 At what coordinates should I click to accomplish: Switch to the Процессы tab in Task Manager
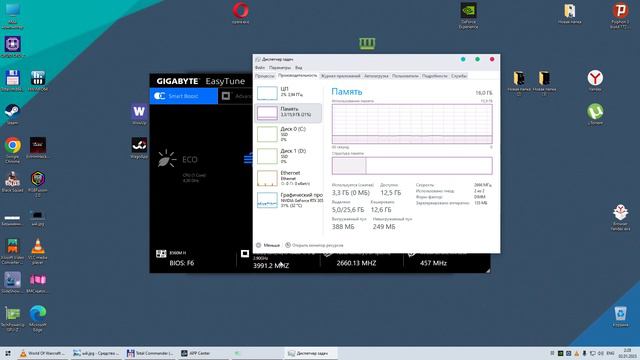click(264, 76)
